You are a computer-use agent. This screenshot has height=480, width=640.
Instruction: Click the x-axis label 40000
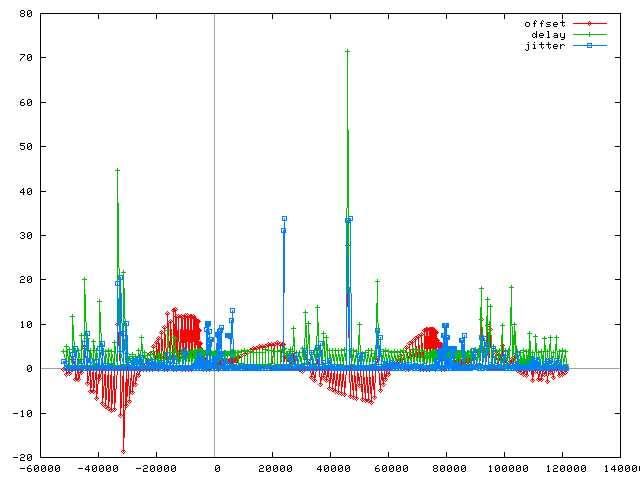pos(333,469)
